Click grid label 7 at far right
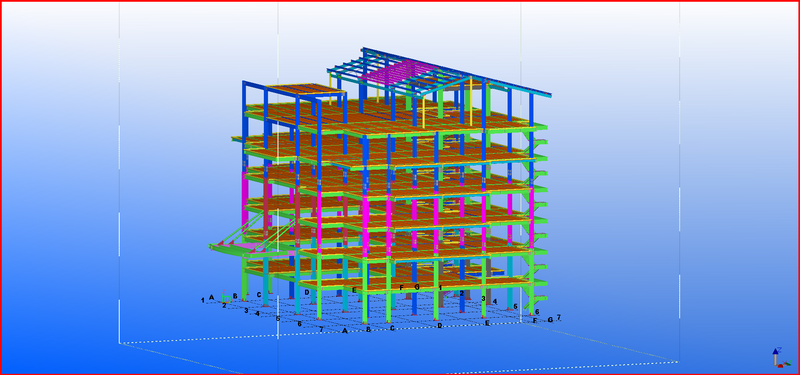This screenshot has height=375, width=800. click(559, 317)
